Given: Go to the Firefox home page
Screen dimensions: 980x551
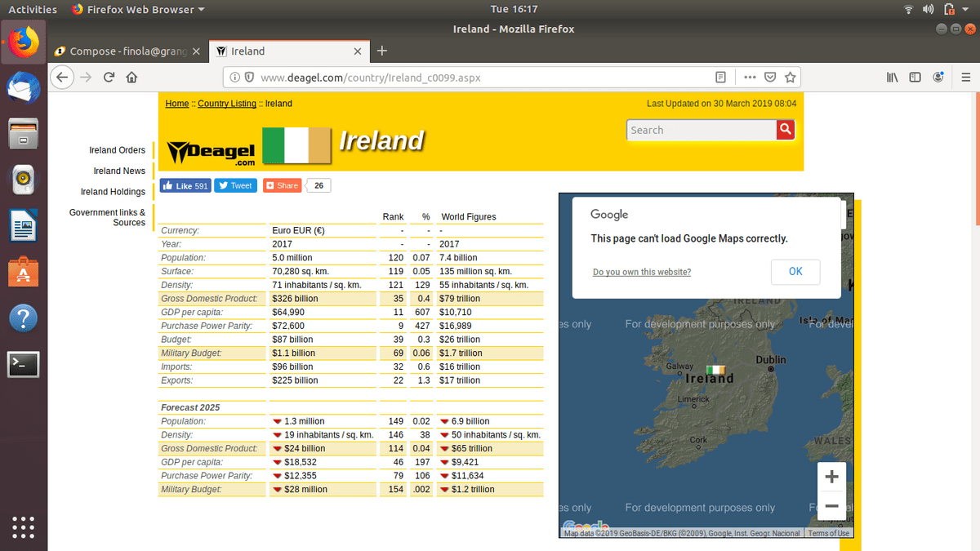Looking at the screenshot, I should [x=131, y=77].
